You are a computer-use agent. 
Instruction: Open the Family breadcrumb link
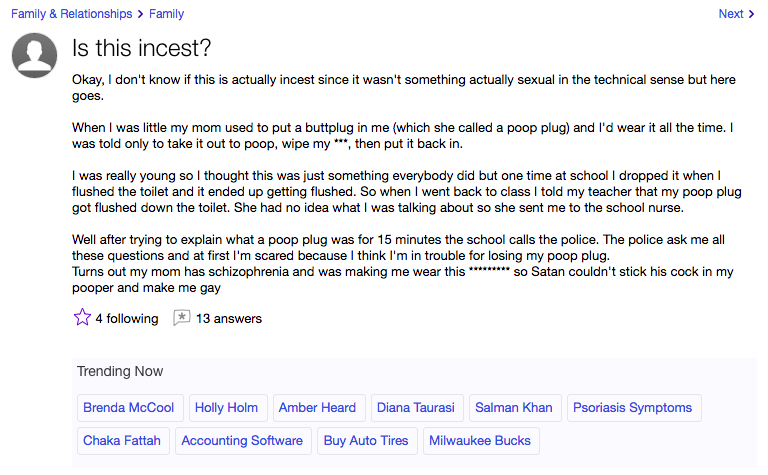[167, 14]
